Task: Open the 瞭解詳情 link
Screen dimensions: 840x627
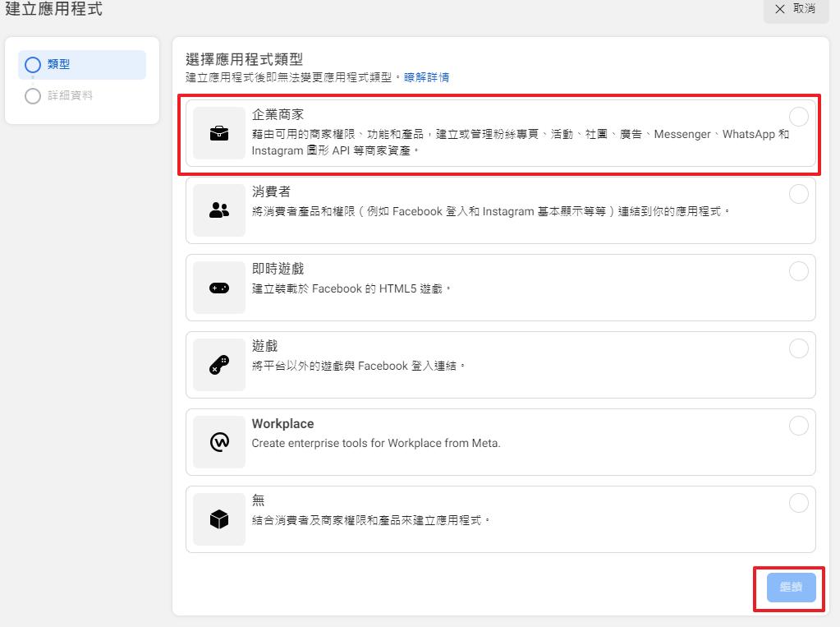Action: coord(426,77)
